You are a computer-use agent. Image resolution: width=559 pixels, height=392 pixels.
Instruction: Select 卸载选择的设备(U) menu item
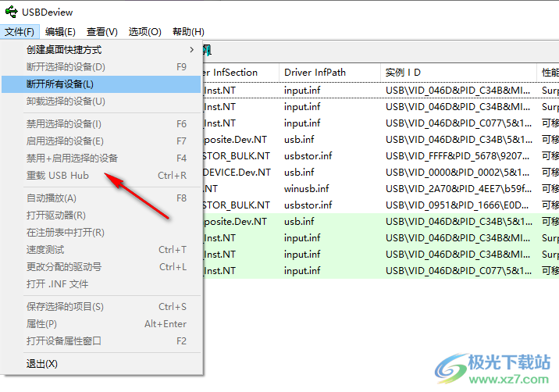coord(101,102)
